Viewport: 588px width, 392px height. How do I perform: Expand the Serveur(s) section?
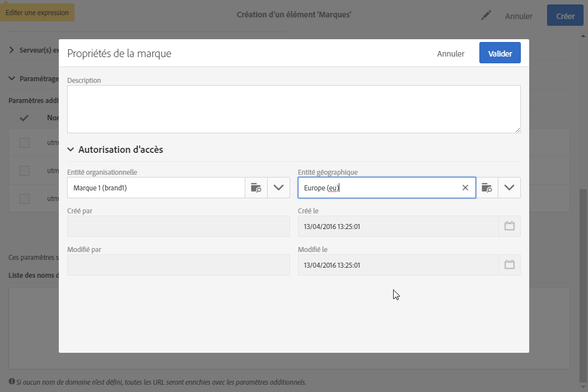tap(12, 50)
